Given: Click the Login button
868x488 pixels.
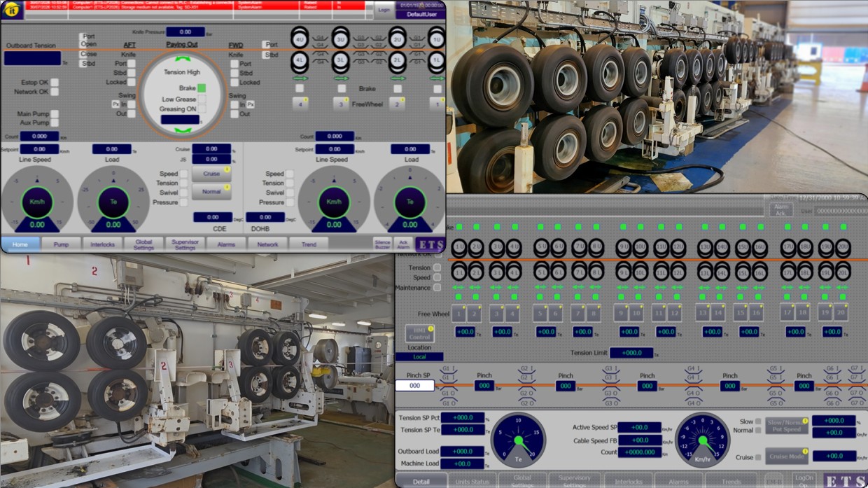Looking at the screenshot, I should coord(383,10).
